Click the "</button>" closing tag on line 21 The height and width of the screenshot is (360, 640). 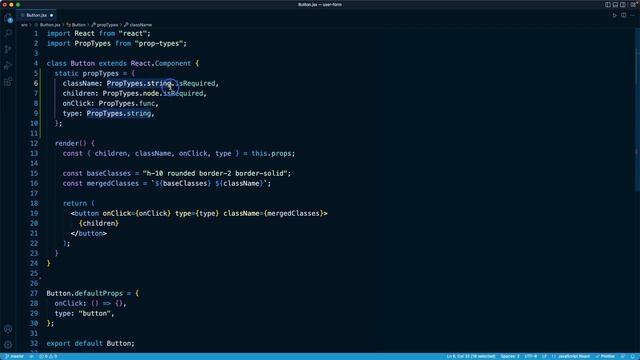tap(89, 233)
